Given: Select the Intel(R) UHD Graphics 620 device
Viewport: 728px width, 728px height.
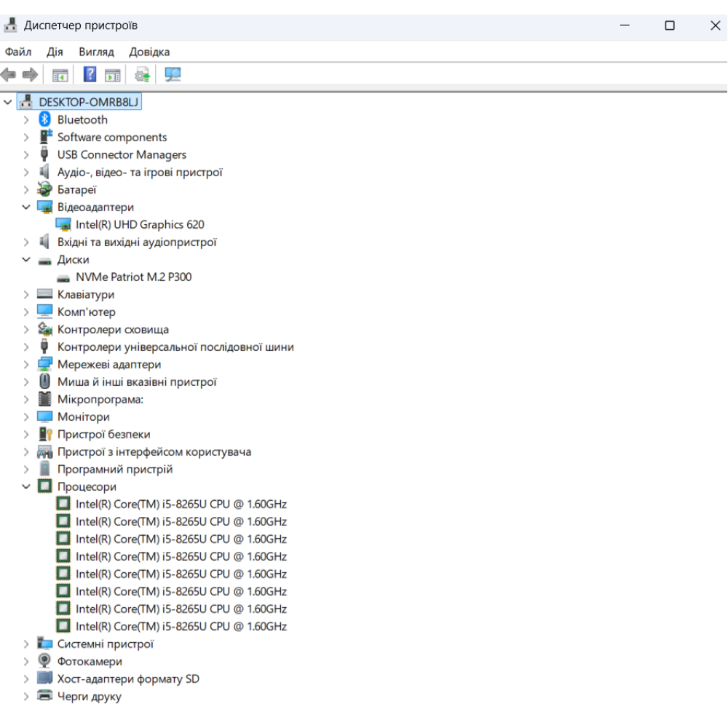Looking at the screenshot, I should pyautogui.click(x=140, y=225).
